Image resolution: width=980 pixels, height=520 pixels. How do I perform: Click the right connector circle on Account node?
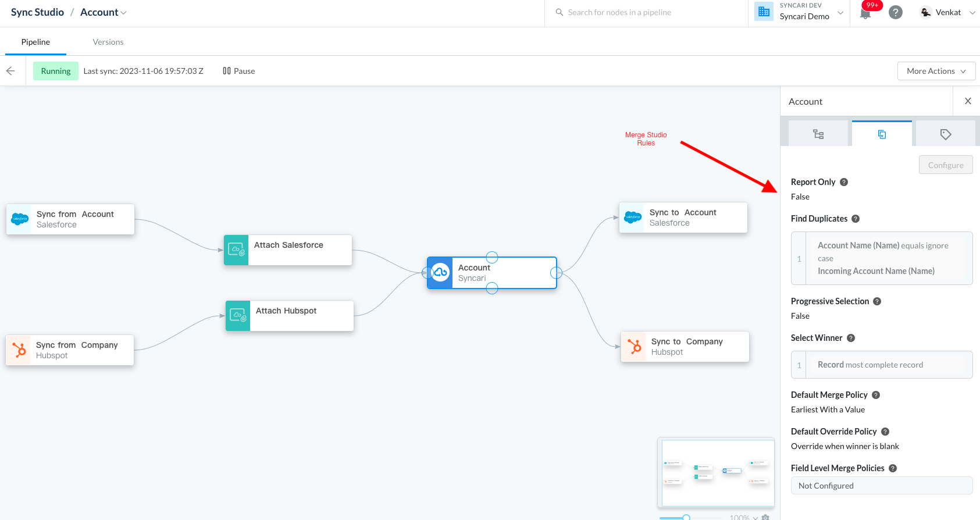556,272
